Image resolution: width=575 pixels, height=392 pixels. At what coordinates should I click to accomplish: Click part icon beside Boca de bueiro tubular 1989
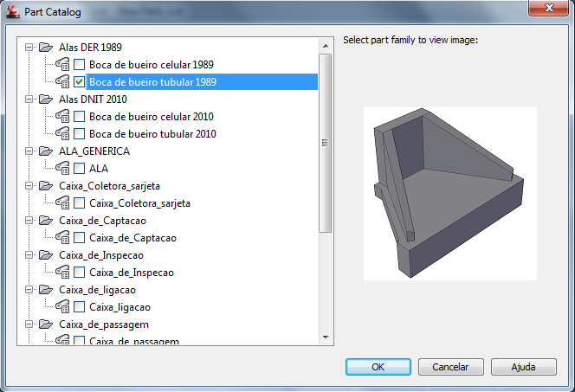[x=62, y=81]
